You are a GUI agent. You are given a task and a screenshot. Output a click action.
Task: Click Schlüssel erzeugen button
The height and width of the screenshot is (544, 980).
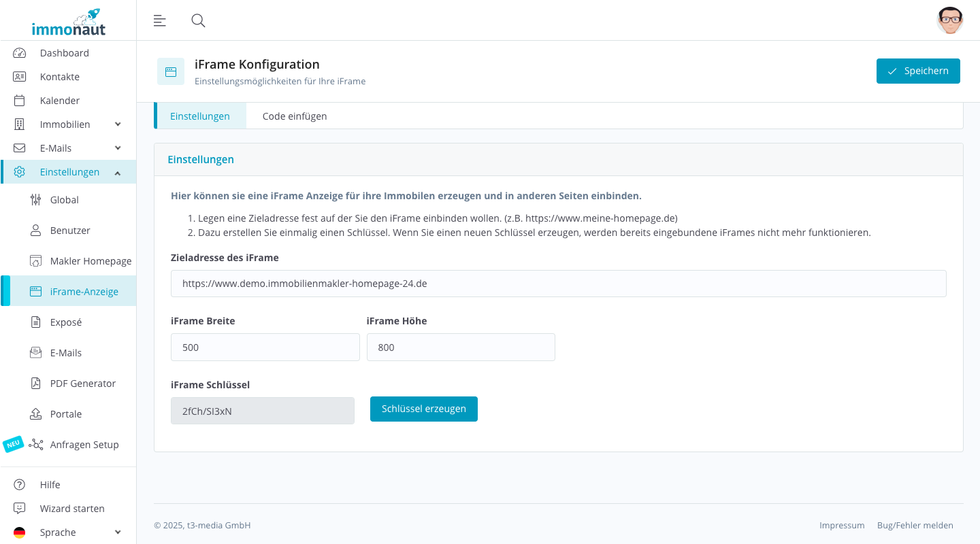tap(423, 409)
